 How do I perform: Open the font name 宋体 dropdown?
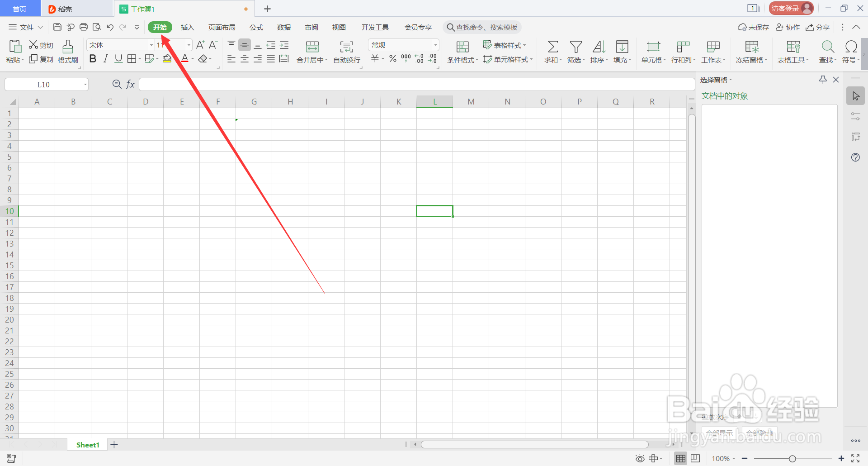[151, 45]
